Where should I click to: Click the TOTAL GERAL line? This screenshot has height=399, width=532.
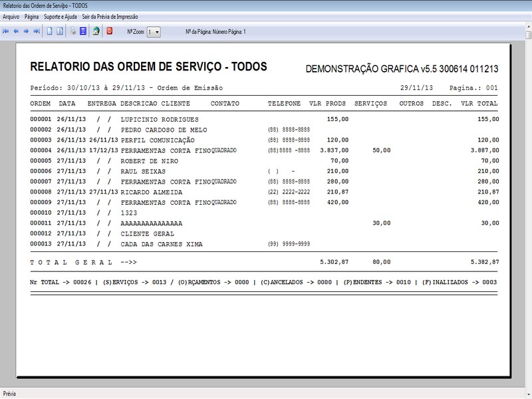coord(80,261)
